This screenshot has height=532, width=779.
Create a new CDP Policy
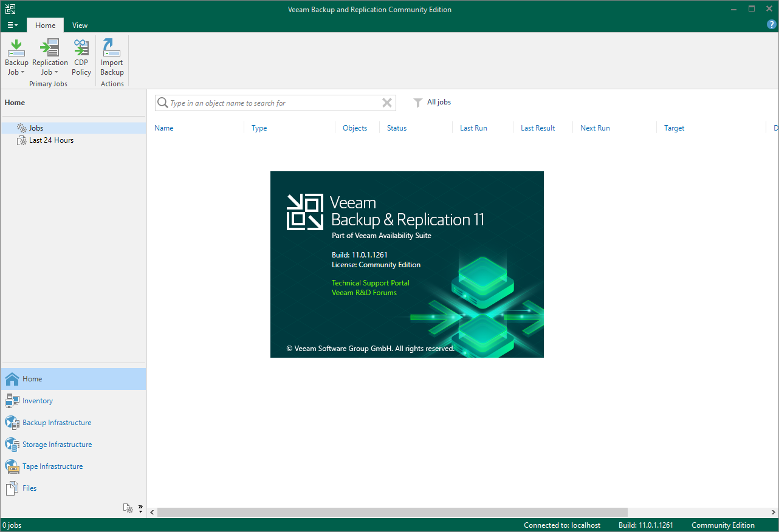(81, 57)
